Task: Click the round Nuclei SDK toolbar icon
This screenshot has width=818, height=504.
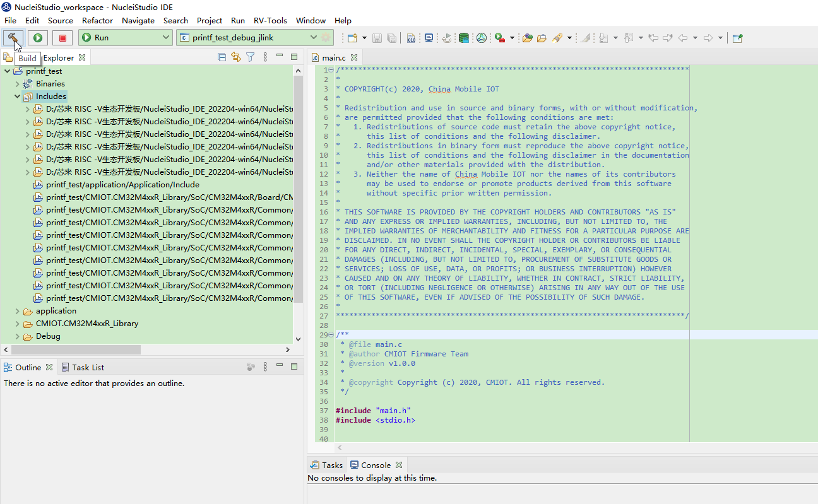Action: coord(482,38)
